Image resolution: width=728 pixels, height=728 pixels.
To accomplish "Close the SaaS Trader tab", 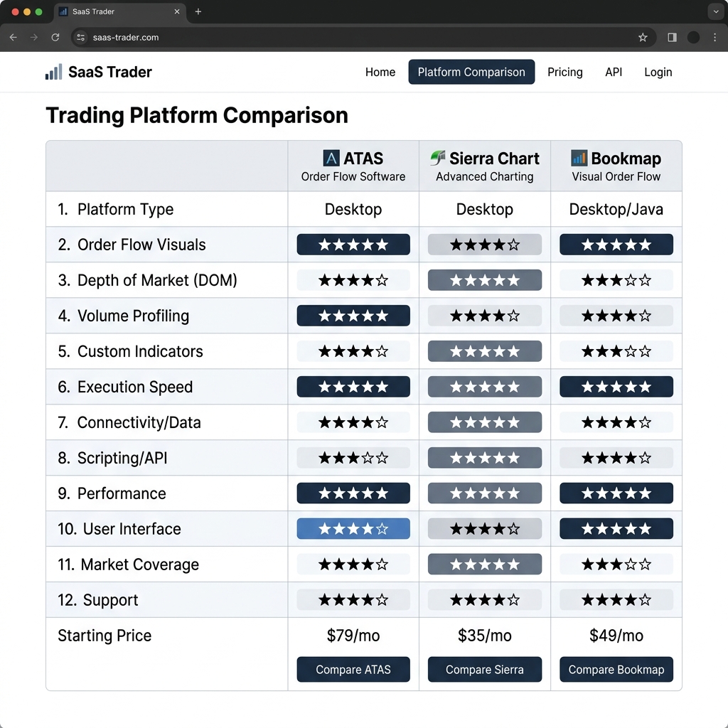I will pyautogui.click(x=177, y=11).
